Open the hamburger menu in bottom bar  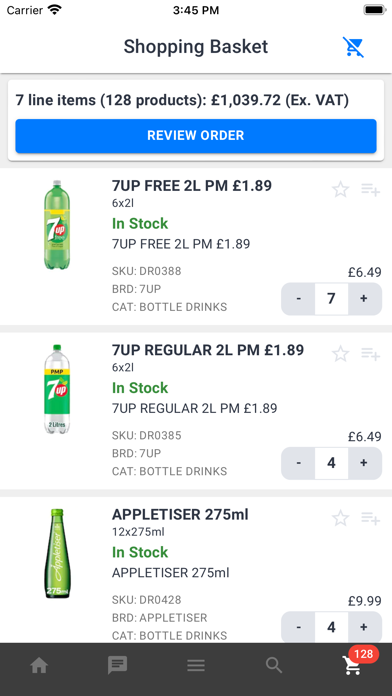tap(196, 665)
